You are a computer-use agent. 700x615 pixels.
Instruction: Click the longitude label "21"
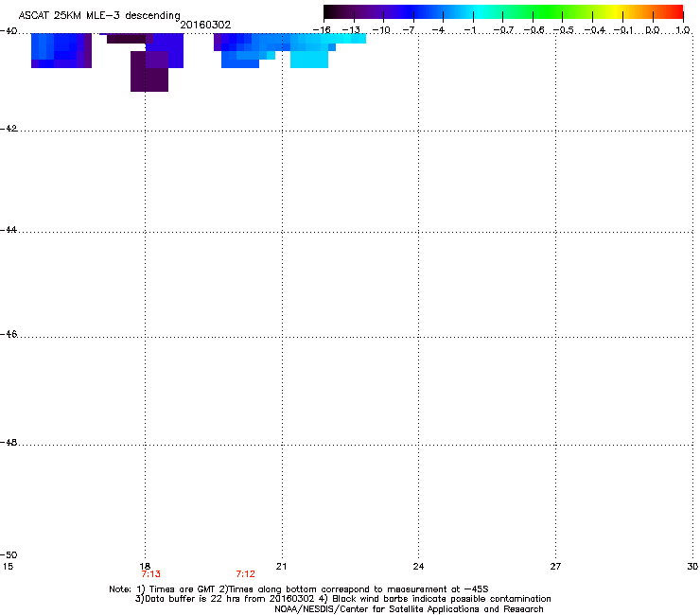click(281, 567)
